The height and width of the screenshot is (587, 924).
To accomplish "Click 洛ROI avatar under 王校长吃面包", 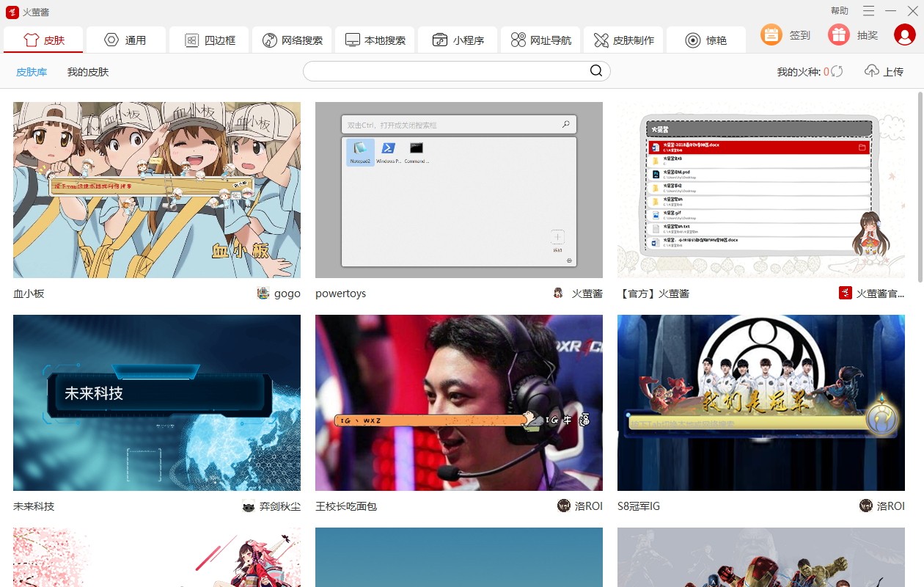I will pyautogui.click(x=564, y=506).
